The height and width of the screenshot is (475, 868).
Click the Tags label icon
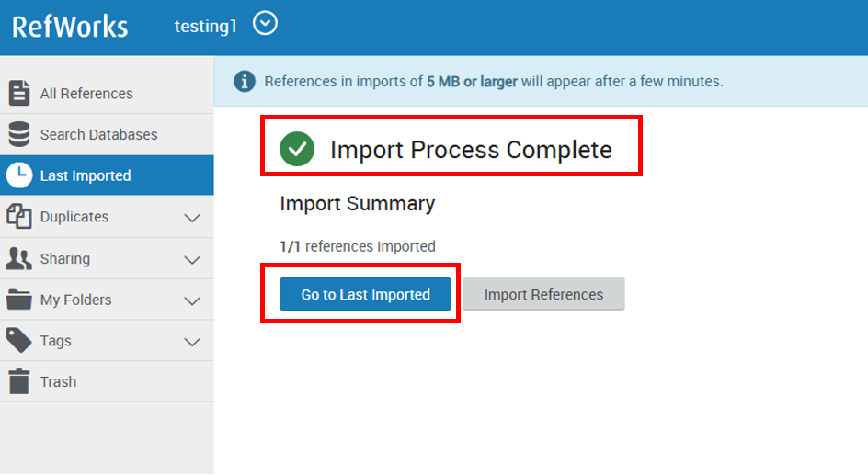[x=18, y=341]
